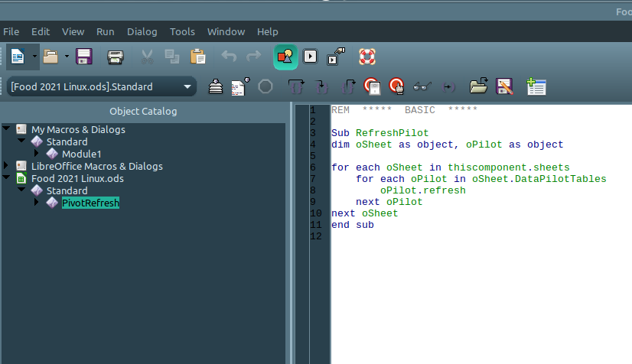The width and height of the screenshot is (632, 364).
Task: Click the Save icon in the toolbar
Action: coord(84,56)
